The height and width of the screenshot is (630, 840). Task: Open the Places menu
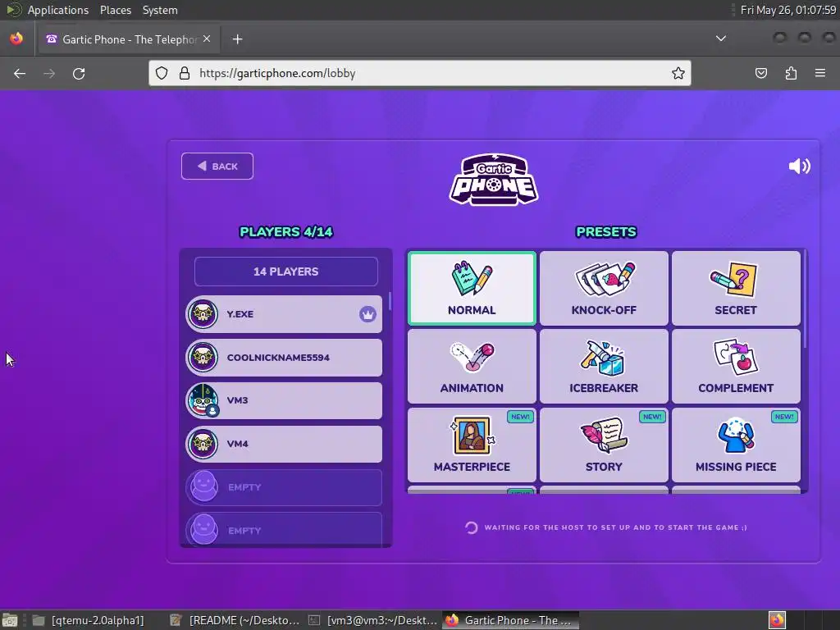[115, 10]
